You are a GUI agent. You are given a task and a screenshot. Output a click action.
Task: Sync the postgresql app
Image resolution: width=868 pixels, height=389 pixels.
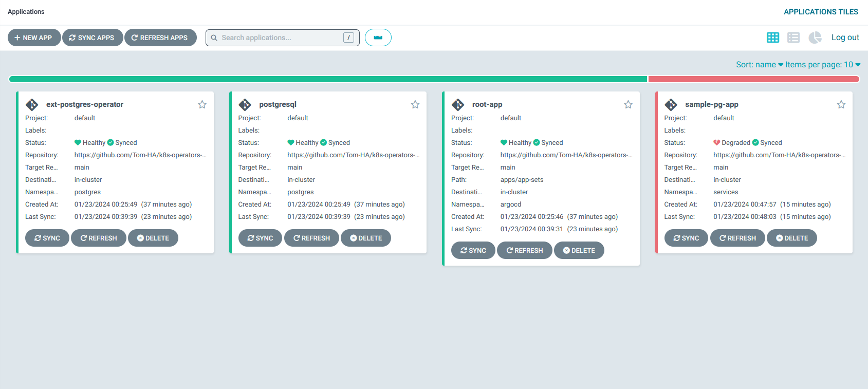coord(260,238)
